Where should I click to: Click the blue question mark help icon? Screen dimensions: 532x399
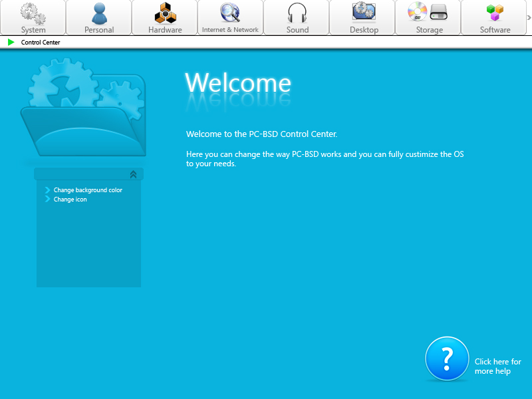coord(447,359)
